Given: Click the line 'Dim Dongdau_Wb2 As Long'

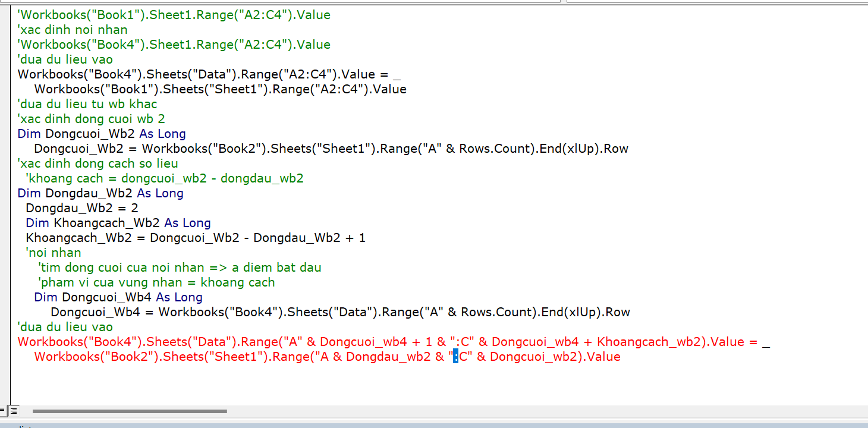Looking at the screenshot, I should click(x=100, y=193).
